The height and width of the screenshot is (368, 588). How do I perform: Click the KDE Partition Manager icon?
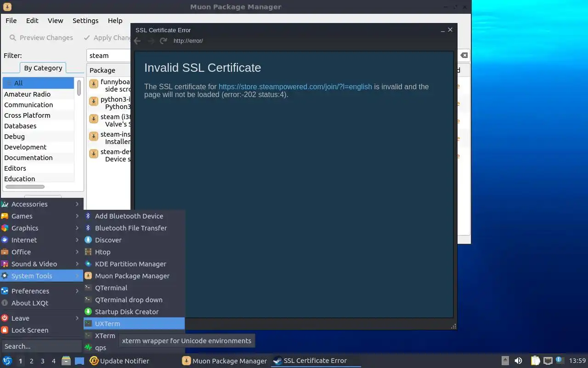click(x=88, y=264)
